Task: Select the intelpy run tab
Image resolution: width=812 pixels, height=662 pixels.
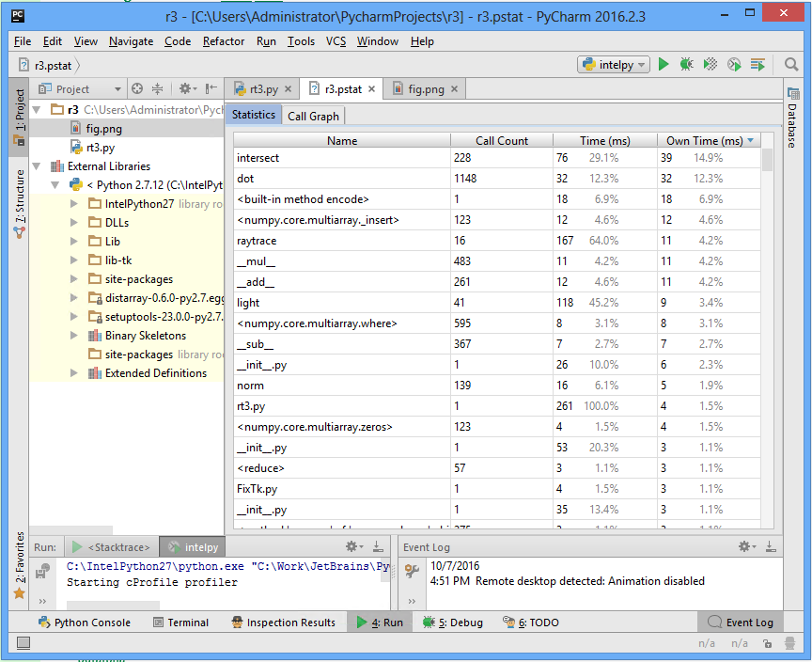Action: [193, 547]
